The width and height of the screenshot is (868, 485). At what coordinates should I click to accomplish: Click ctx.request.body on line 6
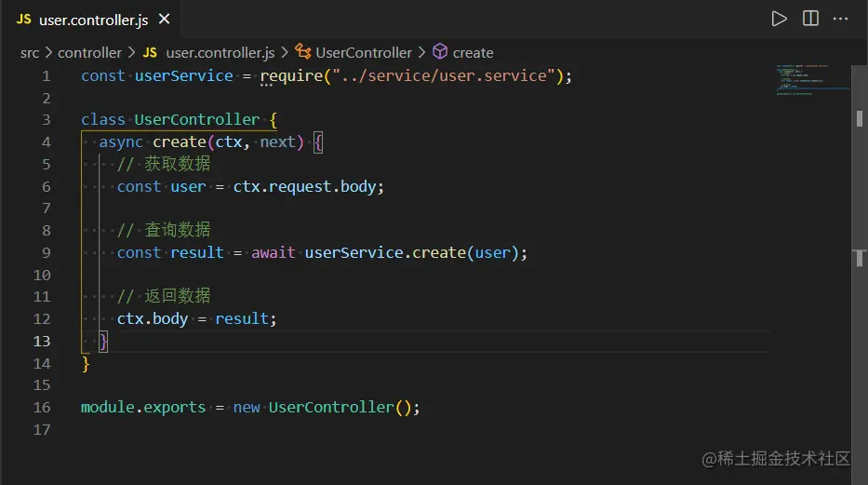(x=304, y=186)
